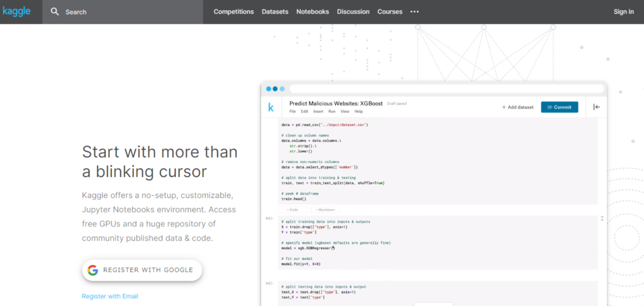Click the Google G logo icon

coord(93,270)
